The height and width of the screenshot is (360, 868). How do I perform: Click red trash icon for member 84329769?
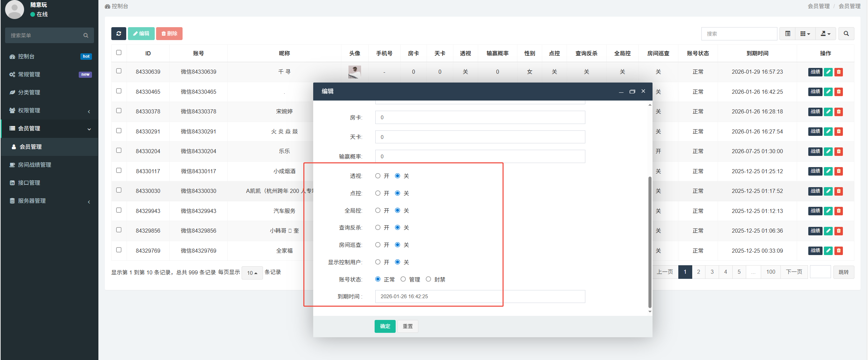point(838,251)
